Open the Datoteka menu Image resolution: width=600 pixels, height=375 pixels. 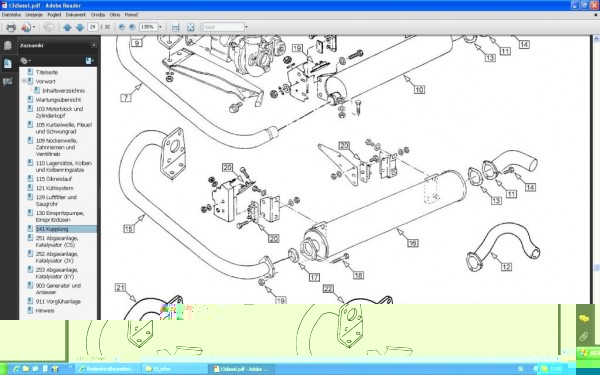(11, 15)
